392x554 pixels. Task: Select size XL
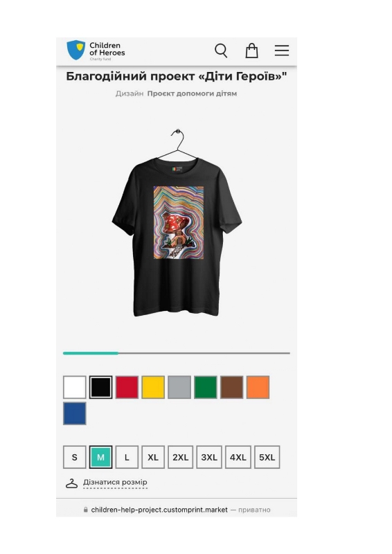pyautogui.click(x=153, y=457)
